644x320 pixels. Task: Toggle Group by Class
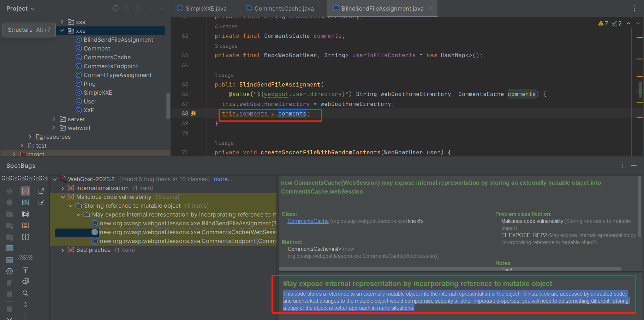[x=25, y=202]
